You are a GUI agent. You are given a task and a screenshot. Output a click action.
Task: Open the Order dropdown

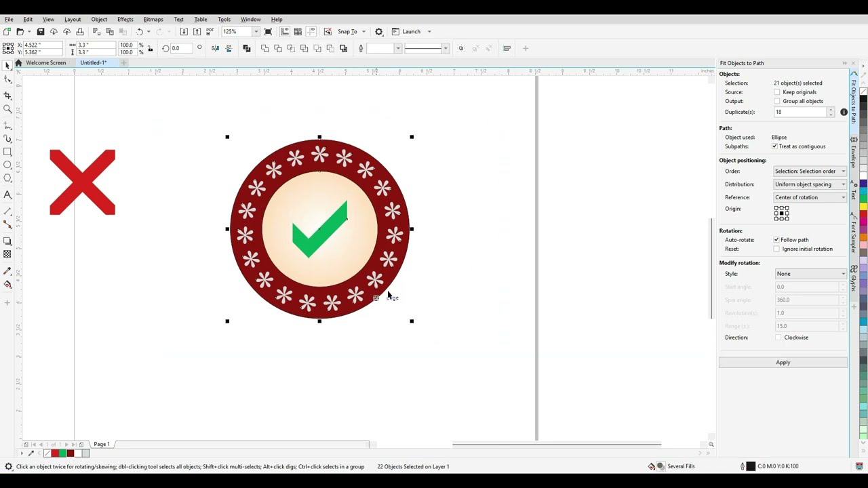pyautogui.click(x=810, y=171)
